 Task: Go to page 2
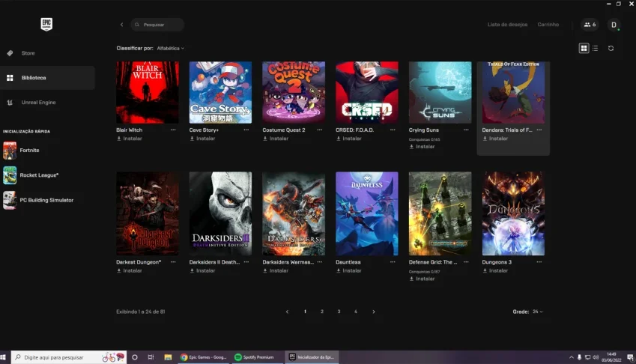tap(322, 312)
